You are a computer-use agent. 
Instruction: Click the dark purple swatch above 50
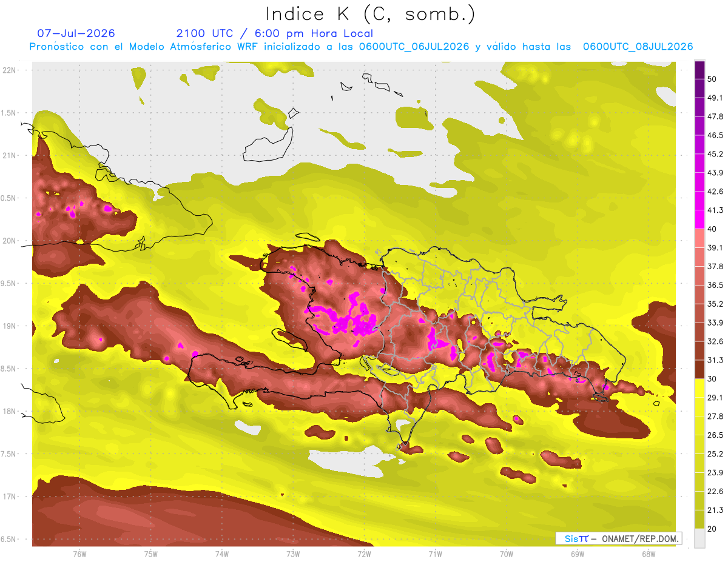699,70
